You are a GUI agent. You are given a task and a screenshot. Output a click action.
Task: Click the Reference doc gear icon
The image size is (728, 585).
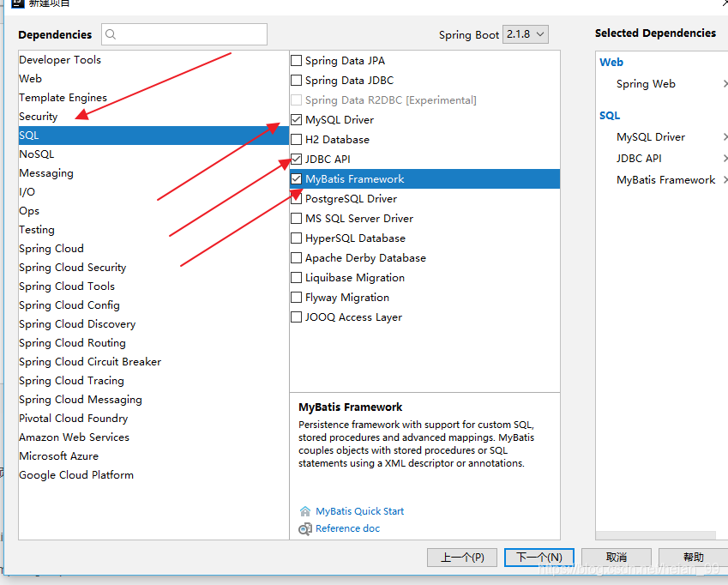pos(304,529)
